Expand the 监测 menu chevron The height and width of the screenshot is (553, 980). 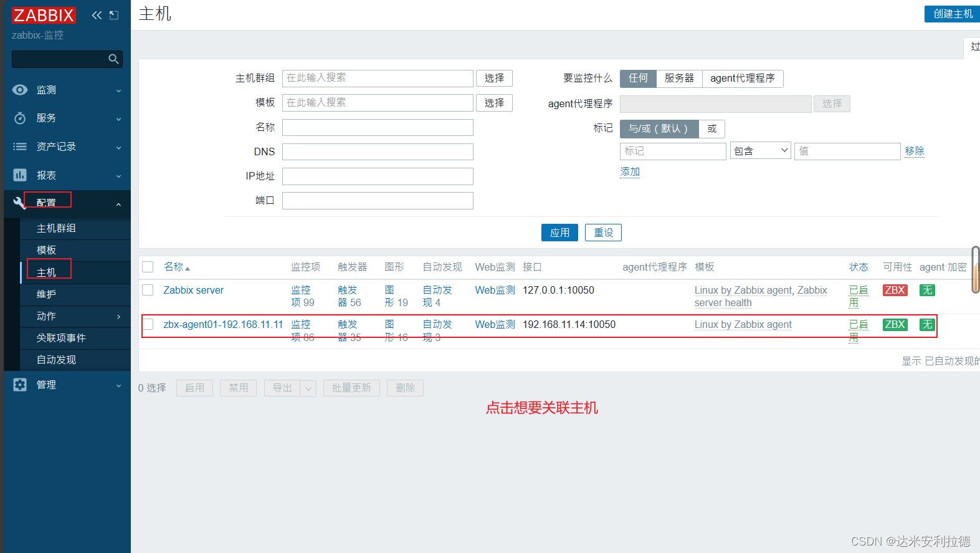[x=118, y=90]
